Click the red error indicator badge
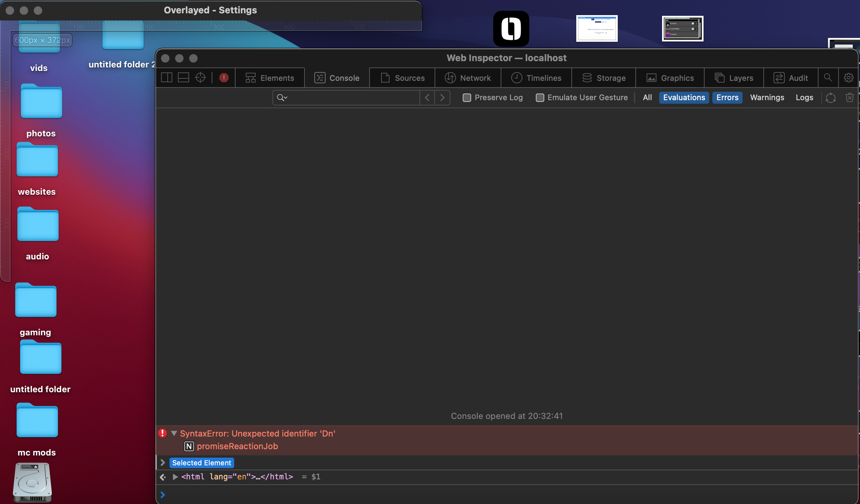The height and width of the screenshot is (504, 860). tap(224, 78)
